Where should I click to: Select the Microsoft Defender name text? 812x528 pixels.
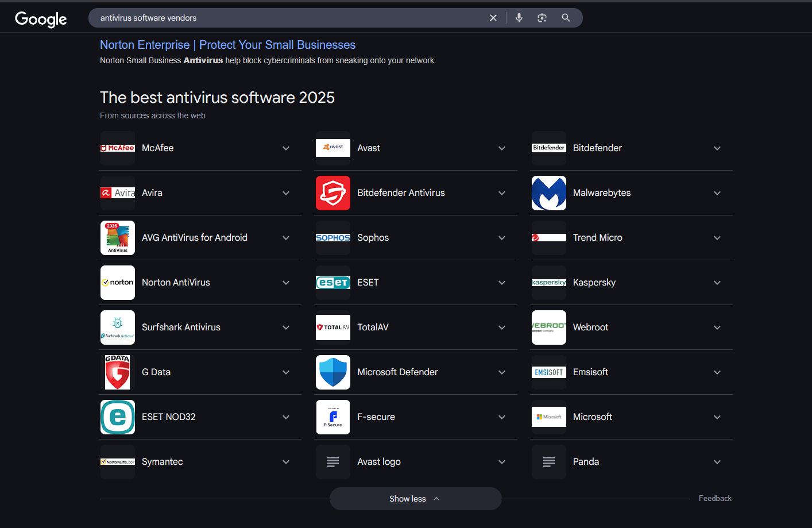(397, 372)
